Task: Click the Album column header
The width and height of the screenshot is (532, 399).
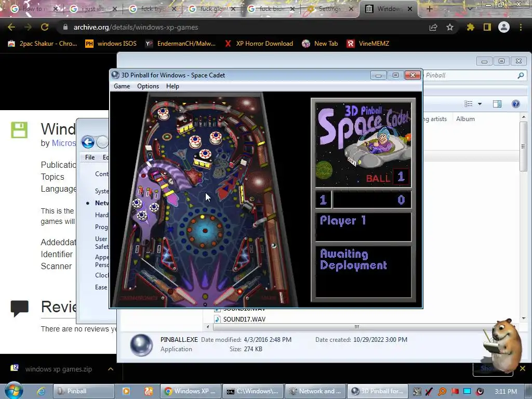Action: click(465, 119)
